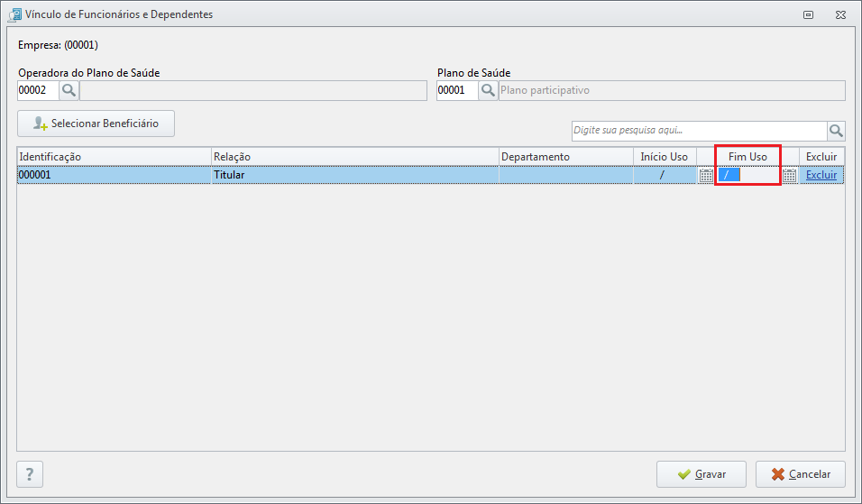Click the Fim Uso date cell
Image resolution: width=862 pixels, height=504 pixels.
(748, 175)
